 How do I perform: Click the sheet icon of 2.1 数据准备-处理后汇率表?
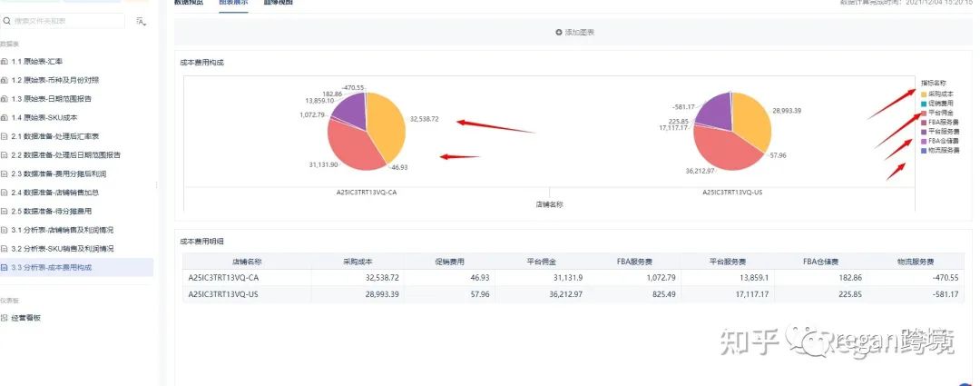[5, 136]
